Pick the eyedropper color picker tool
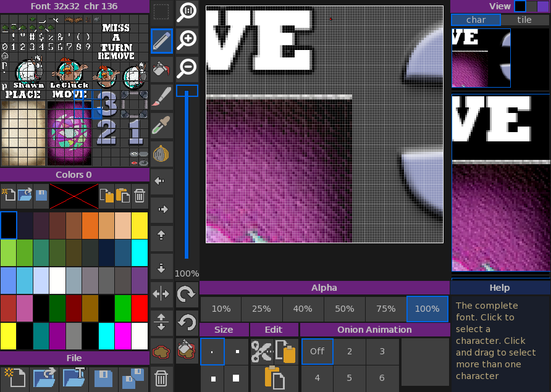Image resolution: width=551 pixels, height=392 pixels. pos(162,125)
